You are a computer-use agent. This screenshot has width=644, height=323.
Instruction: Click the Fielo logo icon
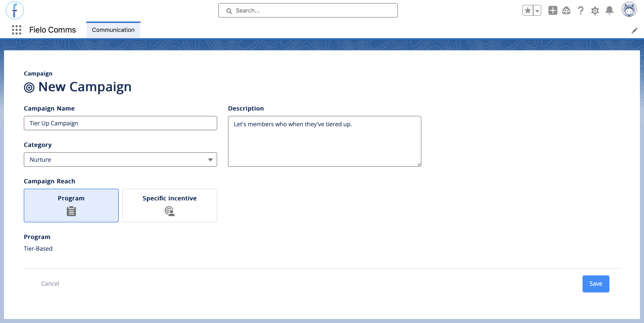tap(15, 10)
